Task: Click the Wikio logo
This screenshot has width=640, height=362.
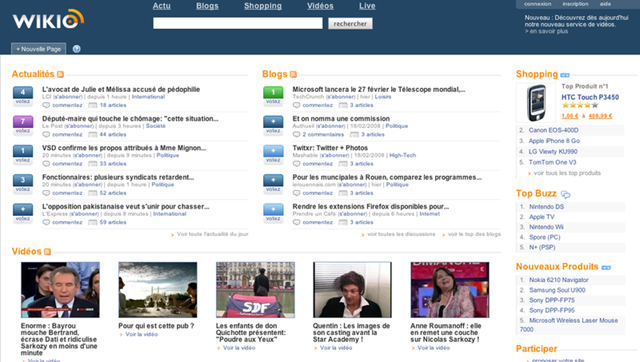Action: point(48,19)
